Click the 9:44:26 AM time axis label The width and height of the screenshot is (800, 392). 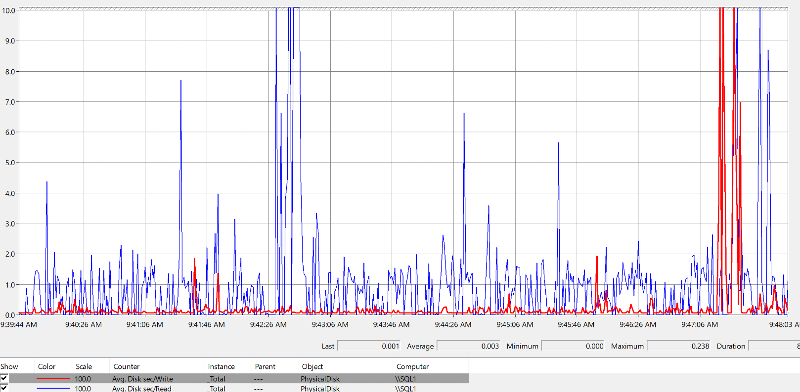point(453,324)
